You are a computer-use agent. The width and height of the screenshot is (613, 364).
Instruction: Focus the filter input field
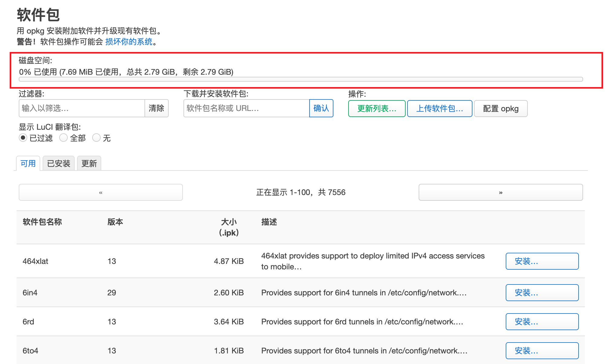click(x=82, y=108)
